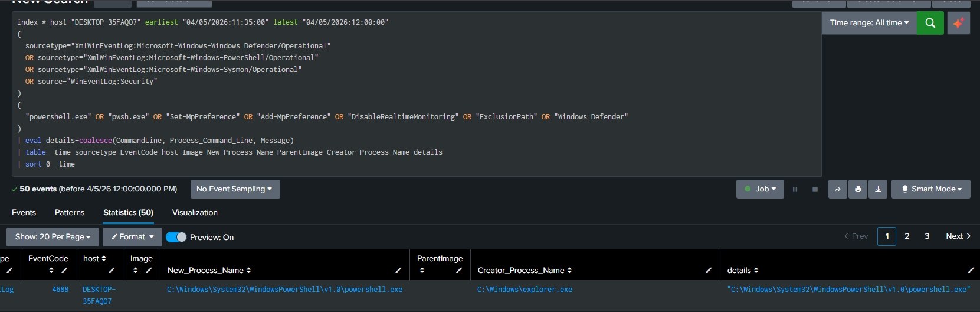980x312 pixels.
Task: Go to results page 3
Action: pyautogui.click(x=927, y=236)
